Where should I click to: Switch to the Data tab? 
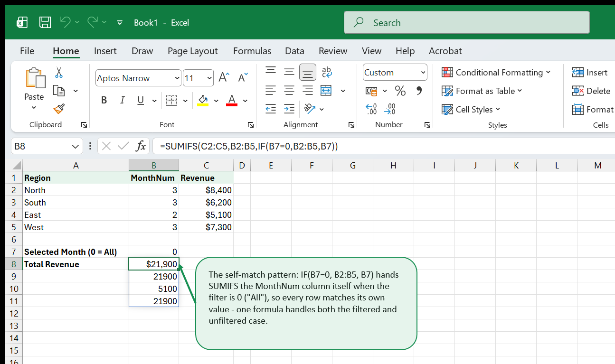tap(294, 51)
